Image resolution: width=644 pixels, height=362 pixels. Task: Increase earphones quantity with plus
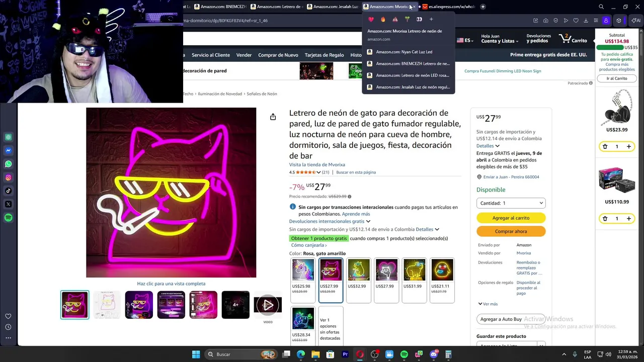[x=628, y=147]
